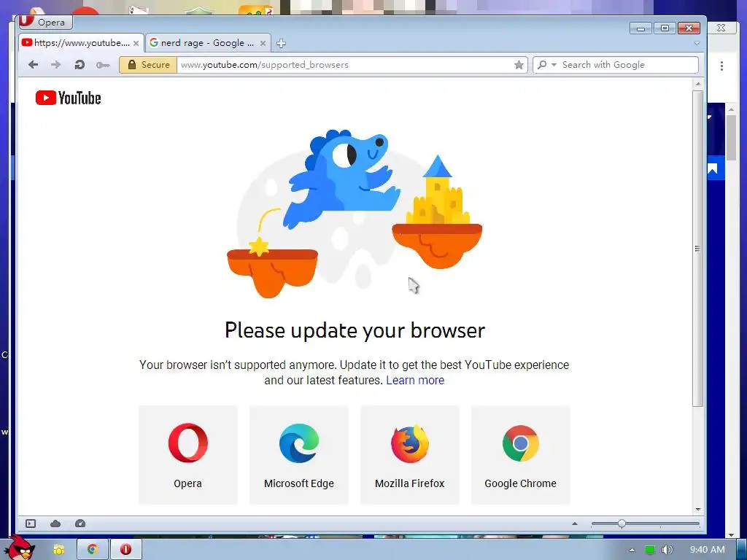Reload the page with the refresh icon

coord(80,65)
